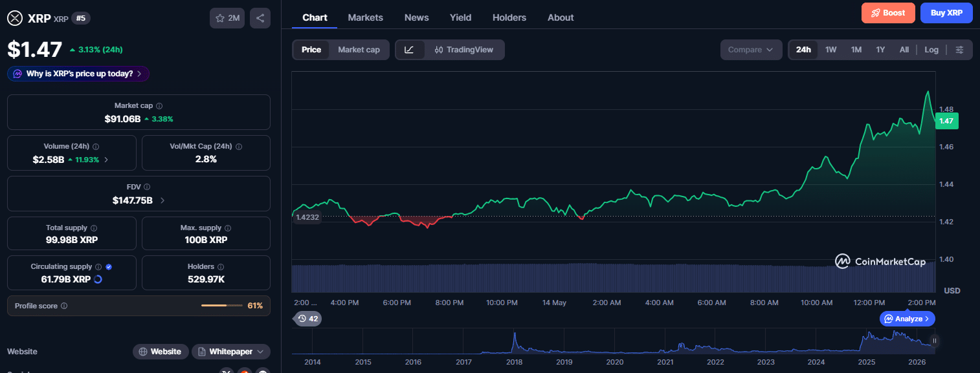Image resolution: width=980 pixels, height=373 pixels.
Task: Click the Boost button
Action: pos(888,13)
